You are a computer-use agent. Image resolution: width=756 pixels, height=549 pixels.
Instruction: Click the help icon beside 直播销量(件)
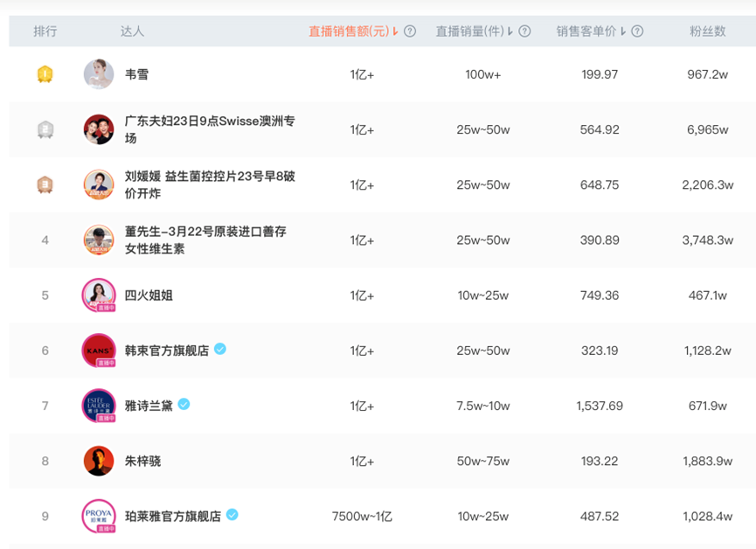pyautogui.click(x=524, y=31)
